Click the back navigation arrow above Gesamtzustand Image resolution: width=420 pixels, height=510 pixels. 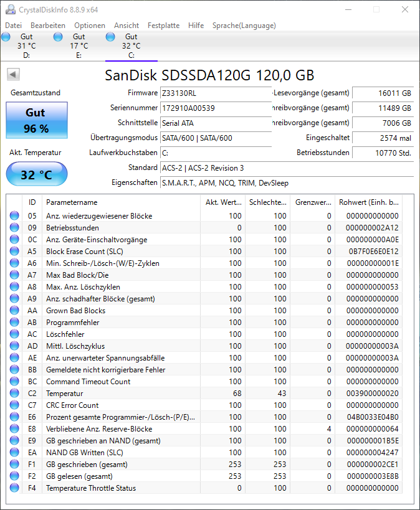(x=12, y=74)
